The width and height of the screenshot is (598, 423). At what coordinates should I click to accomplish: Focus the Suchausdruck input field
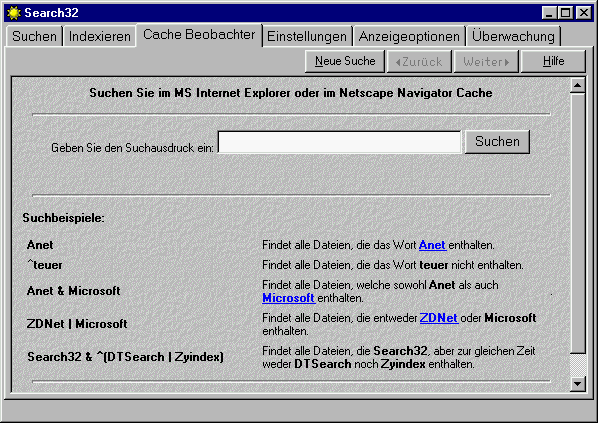(339, 142)
